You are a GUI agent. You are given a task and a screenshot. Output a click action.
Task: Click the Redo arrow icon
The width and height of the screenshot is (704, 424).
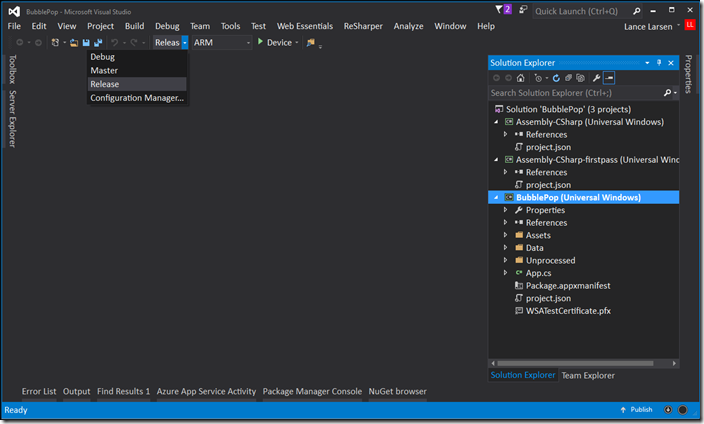(x=134, y=43)
